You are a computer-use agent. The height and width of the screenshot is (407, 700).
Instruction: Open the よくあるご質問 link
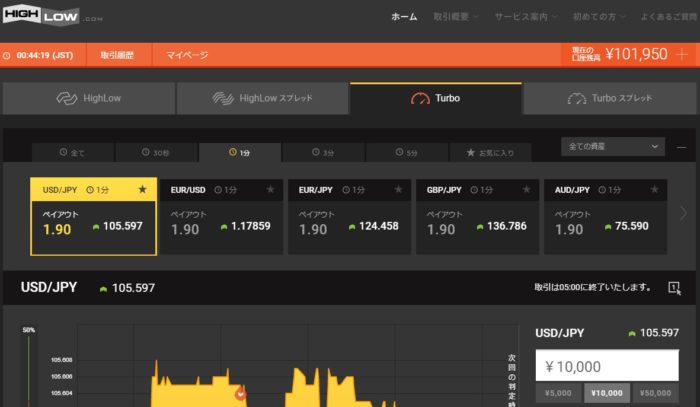click(669, 17)
